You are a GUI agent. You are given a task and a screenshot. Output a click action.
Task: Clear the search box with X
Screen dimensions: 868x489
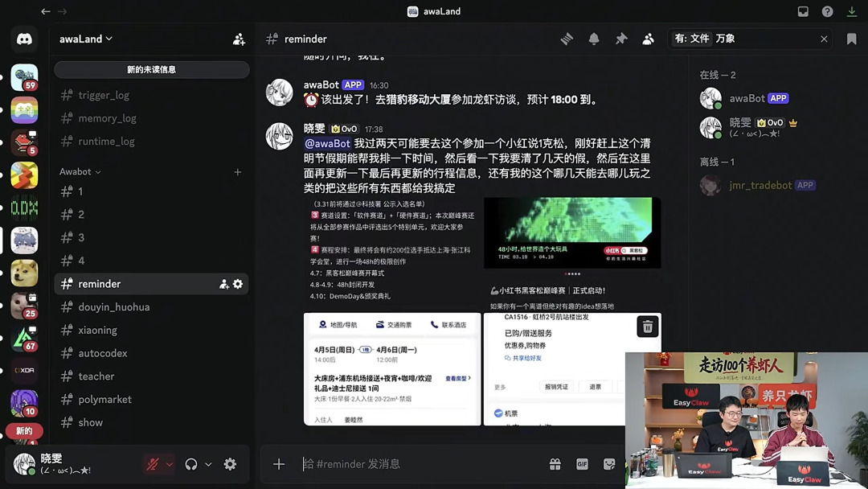click(824, 39)
